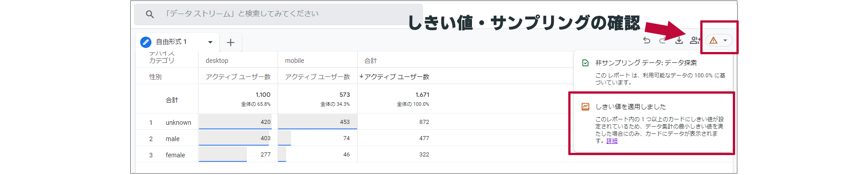The image size is (868, 175).
Task: Click the orange warning triangle icon
Action: click(713, 40)
